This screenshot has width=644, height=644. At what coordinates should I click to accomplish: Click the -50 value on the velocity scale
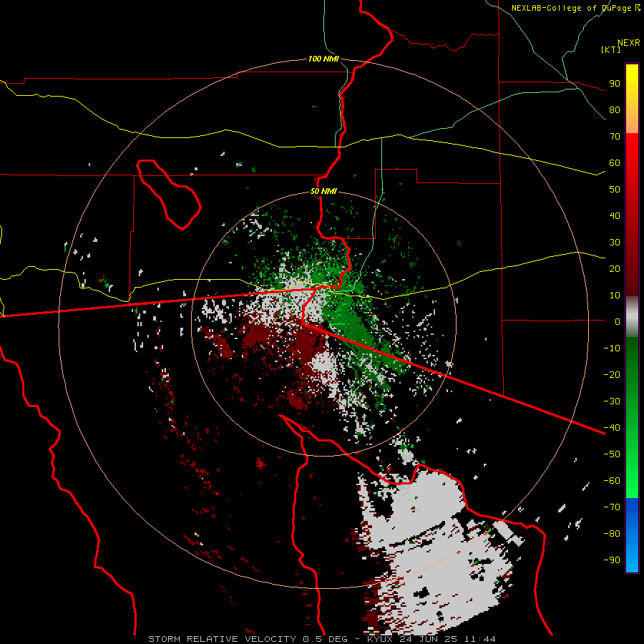point(612,454)
